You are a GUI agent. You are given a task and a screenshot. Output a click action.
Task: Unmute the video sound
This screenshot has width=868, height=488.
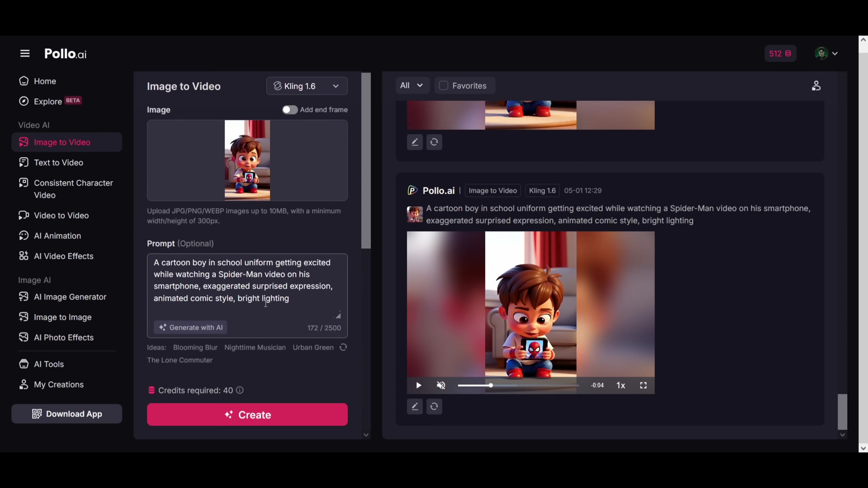coord(441,385)
